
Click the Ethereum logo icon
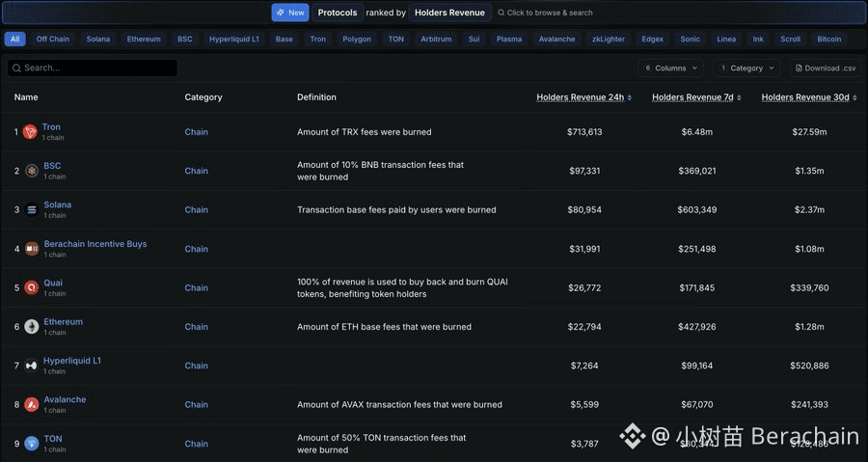tap(32, 326)
